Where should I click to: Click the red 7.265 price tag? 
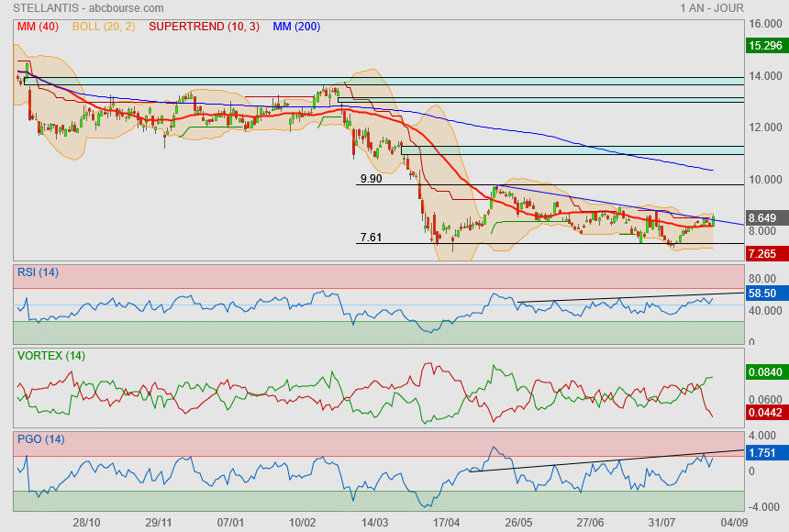pyautogui.click(x=765, y=253)
